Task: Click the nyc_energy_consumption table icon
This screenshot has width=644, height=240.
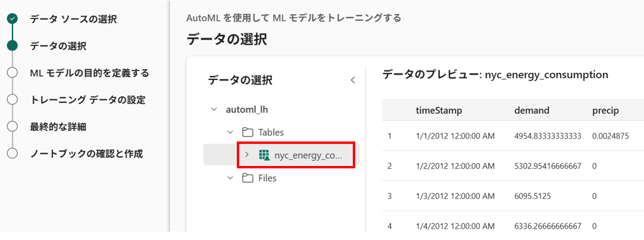Action: pos(264,155)
